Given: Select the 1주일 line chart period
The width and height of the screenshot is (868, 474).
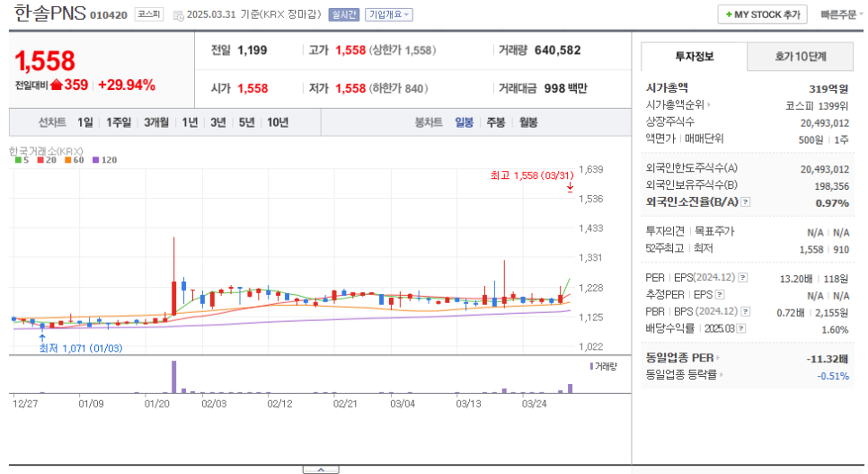Looking at the screenshot, I should point(119,122).
